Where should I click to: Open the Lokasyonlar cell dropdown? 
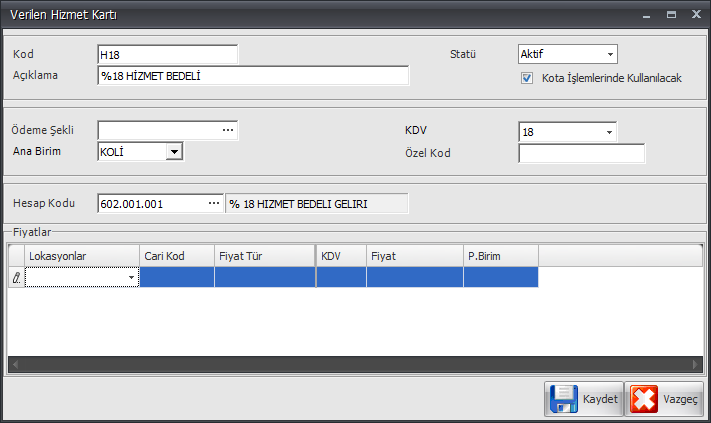point(131,278)
